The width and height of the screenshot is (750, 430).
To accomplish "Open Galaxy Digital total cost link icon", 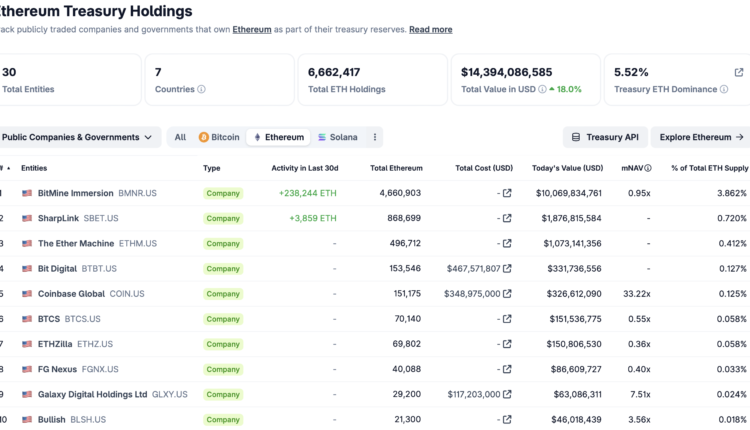I will tap(507, 394).
